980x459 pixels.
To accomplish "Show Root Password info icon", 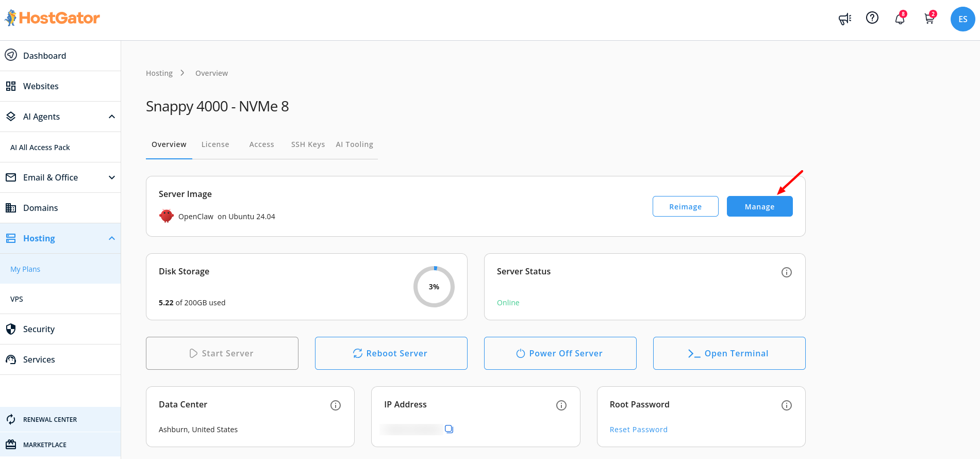I will click(787, 405).
